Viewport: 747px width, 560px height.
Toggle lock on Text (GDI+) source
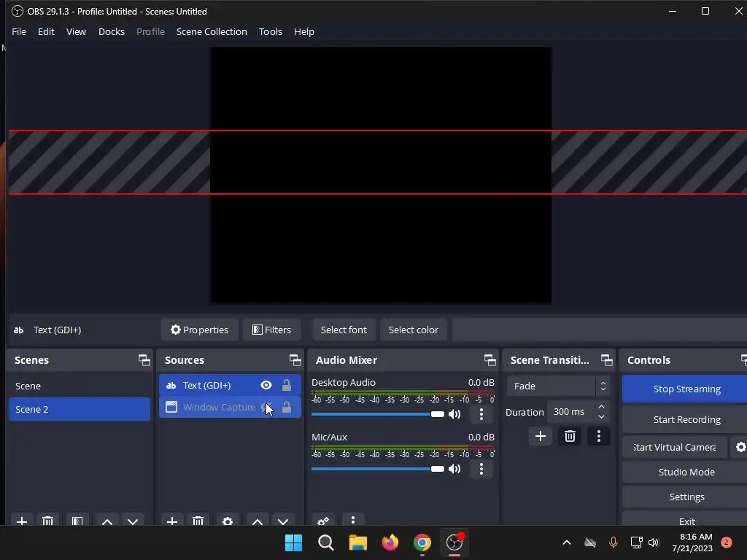(x=286, y=385)
